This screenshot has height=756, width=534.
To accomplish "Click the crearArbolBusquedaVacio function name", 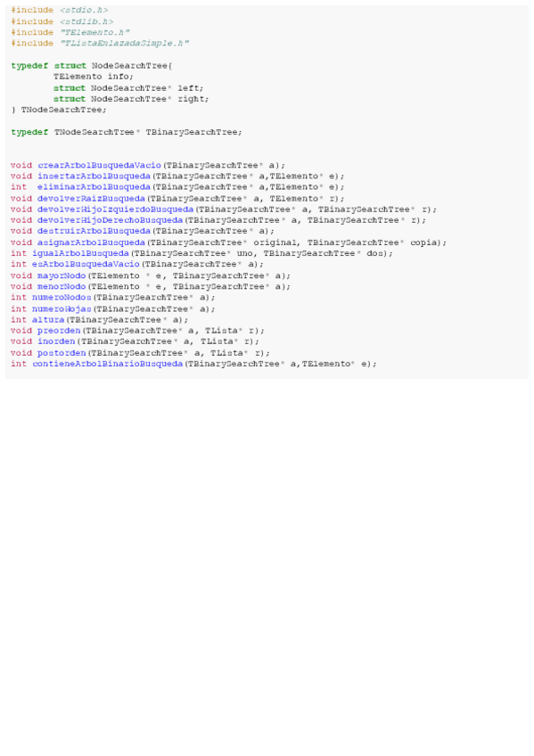I will point(99,166).
